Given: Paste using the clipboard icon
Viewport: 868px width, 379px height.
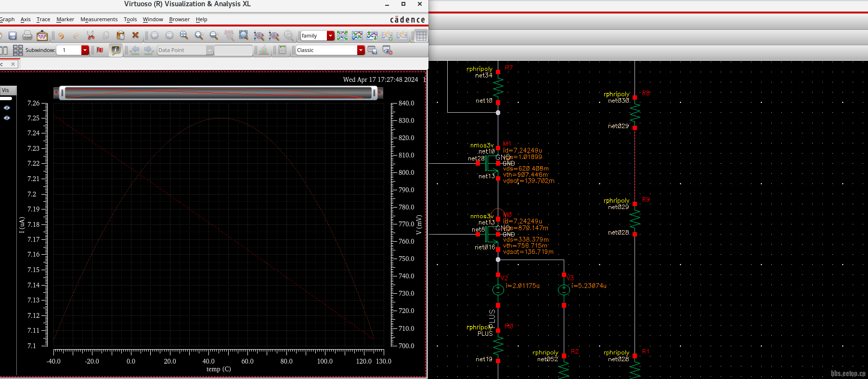Looking at the screenshot, I should point(121,36).
